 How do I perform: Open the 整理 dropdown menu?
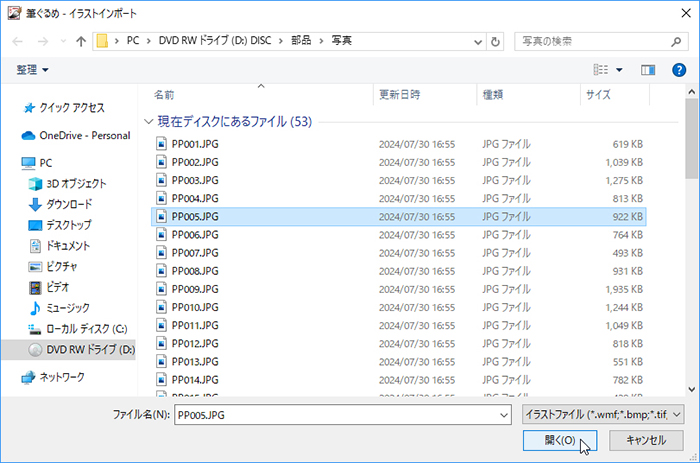pyautogui.click(x=33, y=70)
